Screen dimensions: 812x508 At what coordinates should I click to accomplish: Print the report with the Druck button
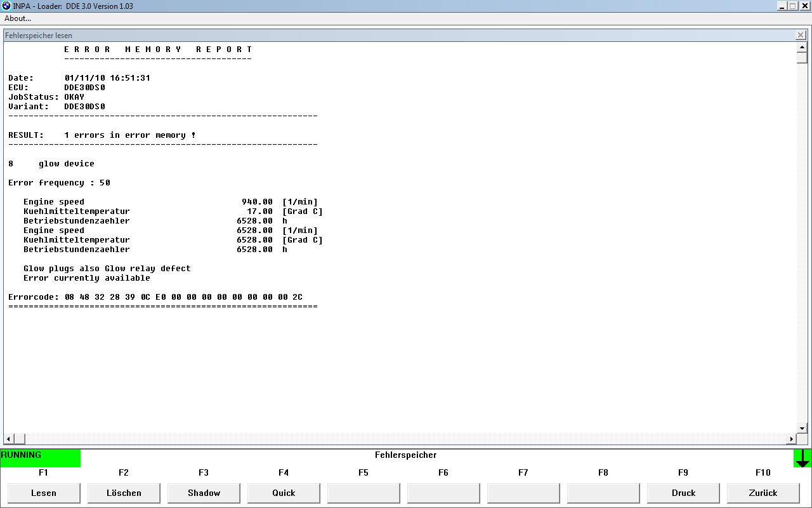coord(683,493)
